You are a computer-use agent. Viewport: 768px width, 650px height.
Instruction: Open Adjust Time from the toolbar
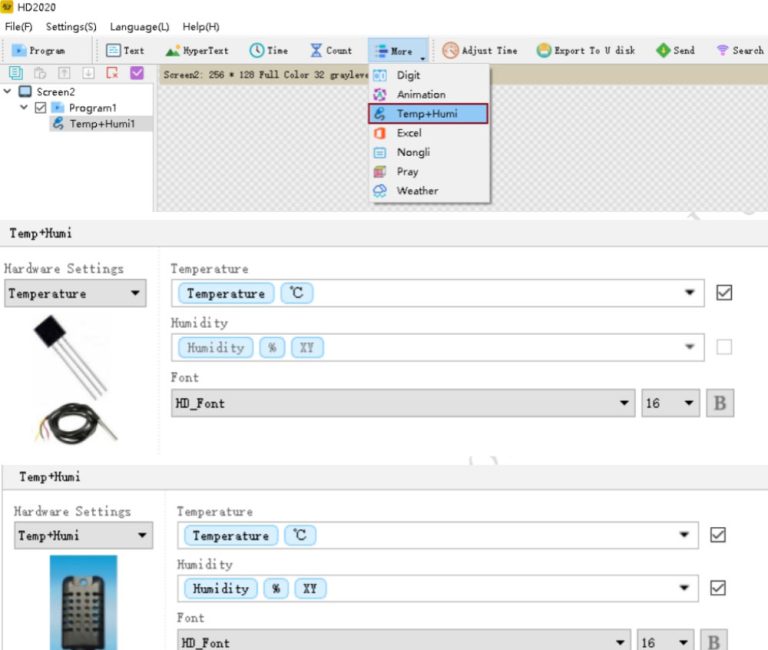pyautogui.click(x=451, y=51)
